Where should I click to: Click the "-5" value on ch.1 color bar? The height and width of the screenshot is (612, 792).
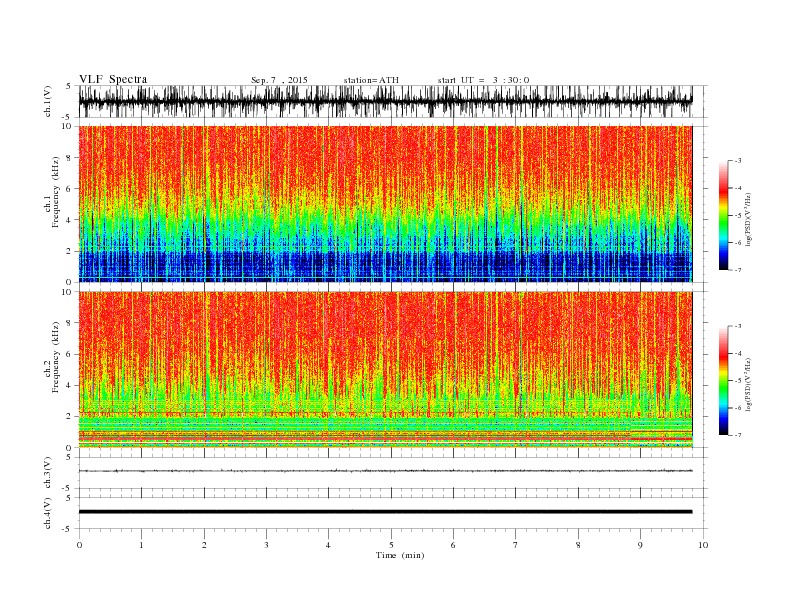pos(738,216)
